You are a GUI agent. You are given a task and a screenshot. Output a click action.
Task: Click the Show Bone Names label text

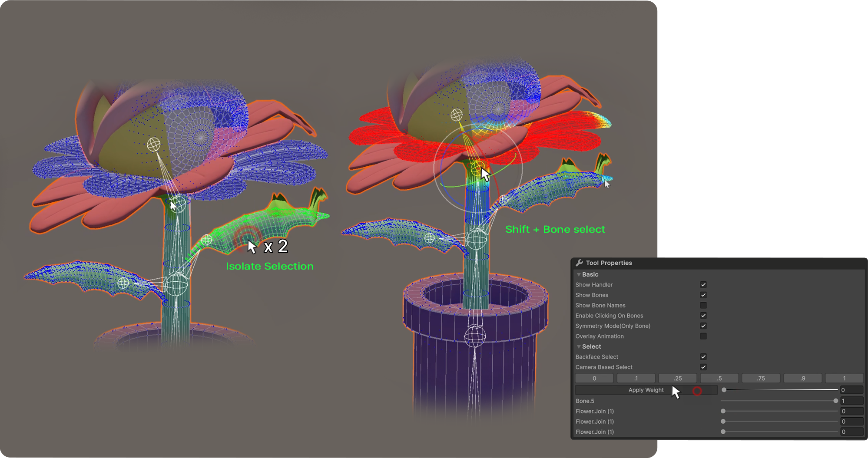click(x=600, y=306)
